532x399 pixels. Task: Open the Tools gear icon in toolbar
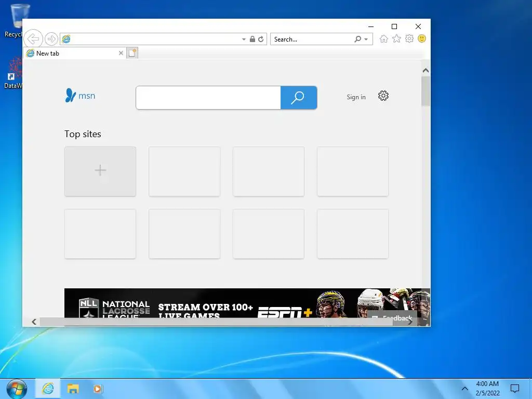pyautogui.click(x=409, y=38)
